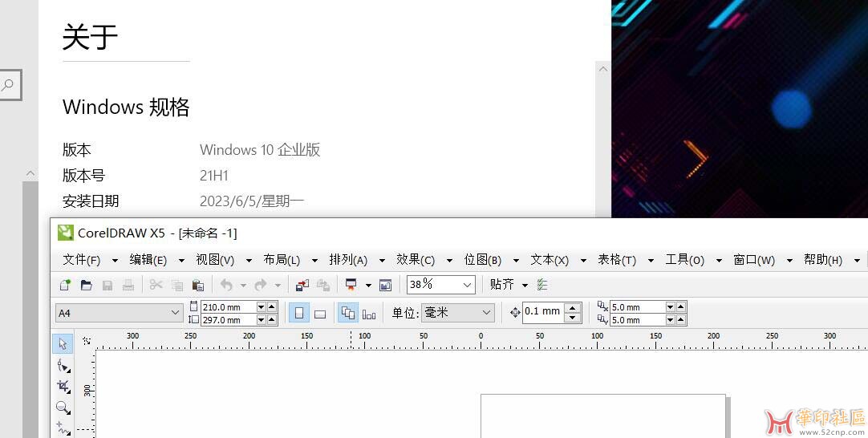Open the 表格(T) menu
868x438 pixels.
click(617, 260)
